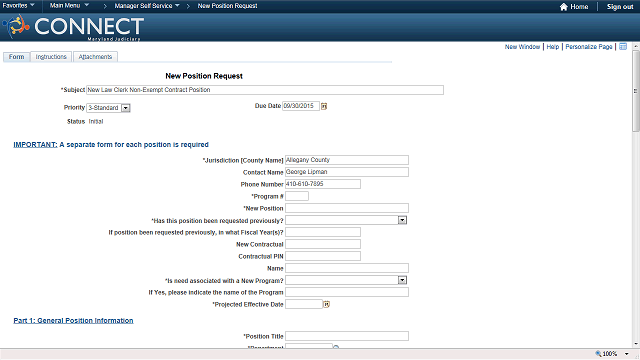Click the page layout icon beside Personalize Page
The width and height of the screenshot is (640, 360).
(623, 47)
